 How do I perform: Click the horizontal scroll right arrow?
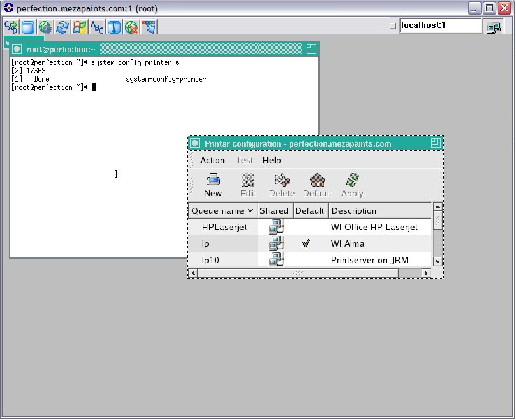pyautogui.click(x=427, y=273)
